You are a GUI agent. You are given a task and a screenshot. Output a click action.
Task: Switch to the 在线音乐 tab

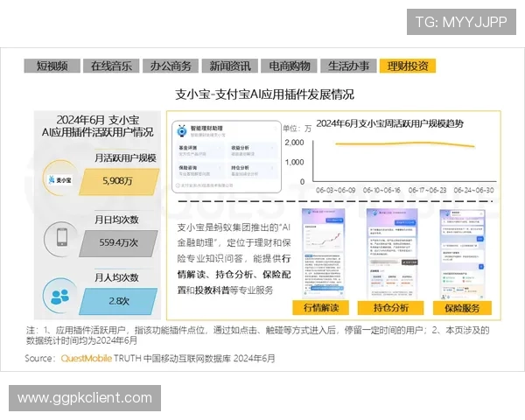(x=111, y=66)
